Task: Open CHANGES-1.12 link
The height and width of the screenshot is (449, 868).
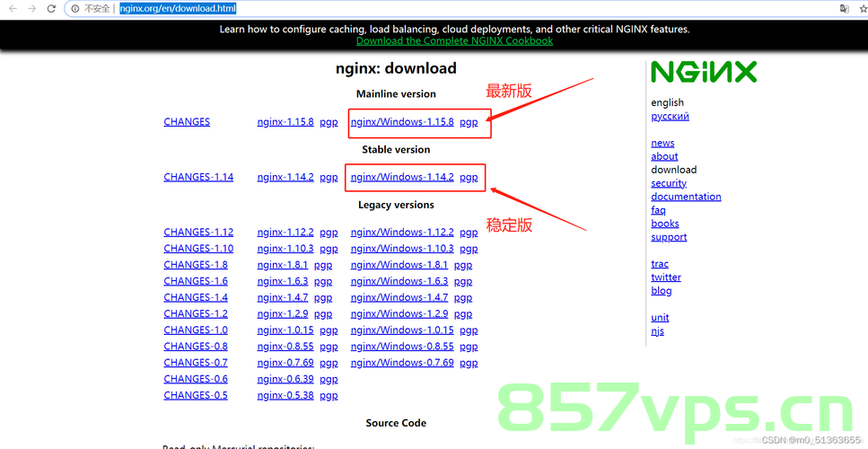Action: tap(198, 232)
